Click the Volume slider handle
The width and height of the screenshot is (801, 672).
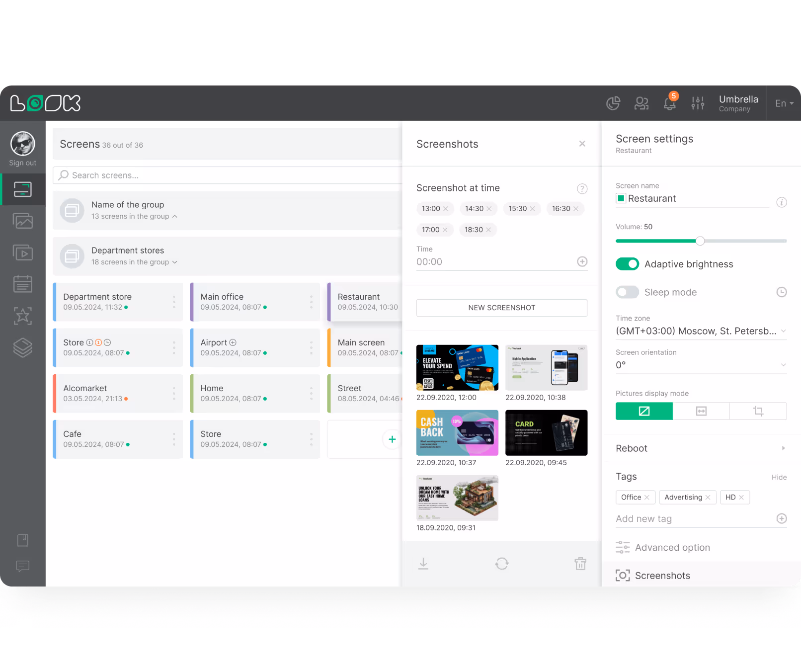tap(700, 241)
